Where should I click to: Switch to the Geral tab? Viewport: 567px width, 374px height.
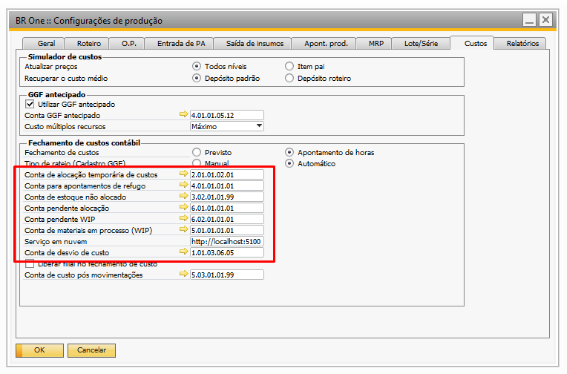(x=43, y=43)
